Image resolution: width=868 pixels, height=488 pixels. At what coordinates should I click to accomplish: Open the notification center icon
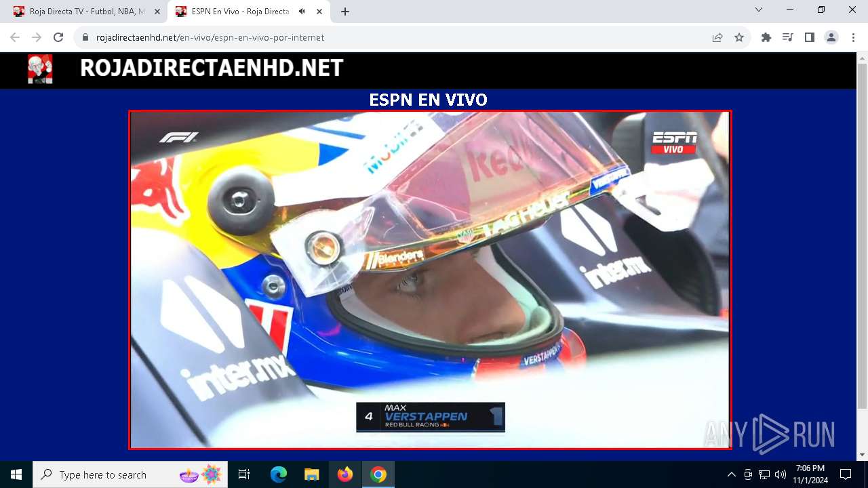pyautogui.click(x=846, y=475)
